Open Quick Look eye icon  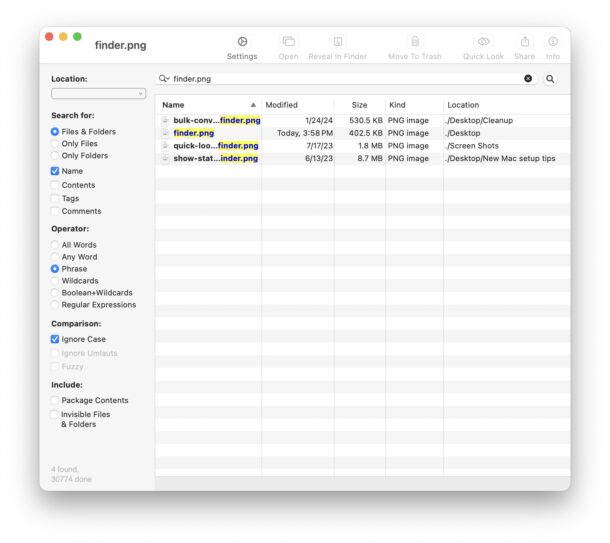pyautogui.click(x=483, y=42)
